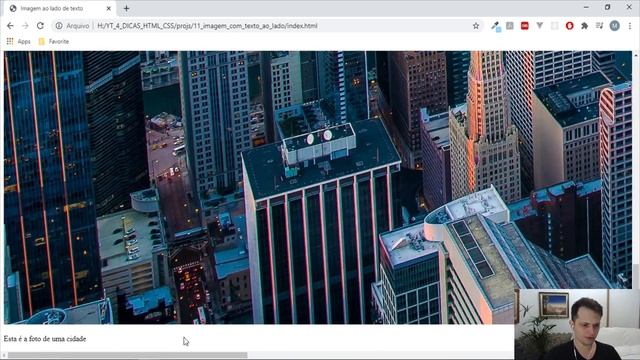Reload the current page
The width and height of the screenshot is (640, 360).
click(x=40, y=26)
